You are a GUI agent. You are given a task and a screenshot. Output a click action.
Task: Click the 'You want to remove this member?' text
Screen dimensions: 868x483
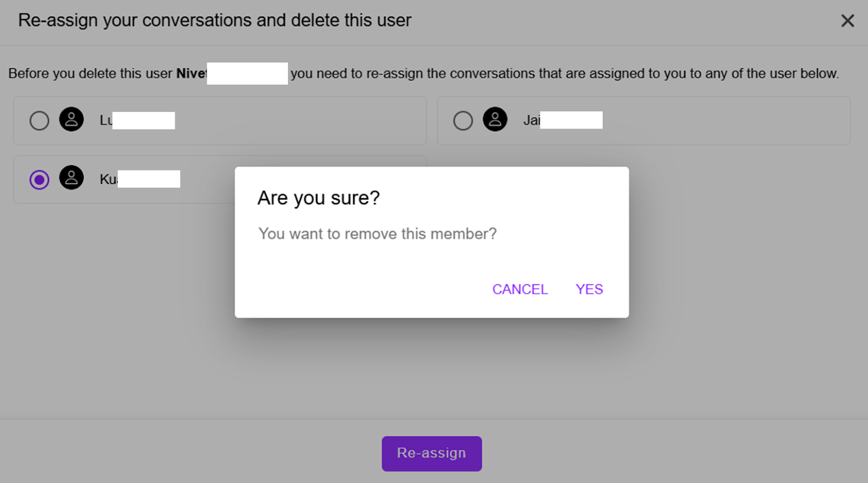(378, 234)
